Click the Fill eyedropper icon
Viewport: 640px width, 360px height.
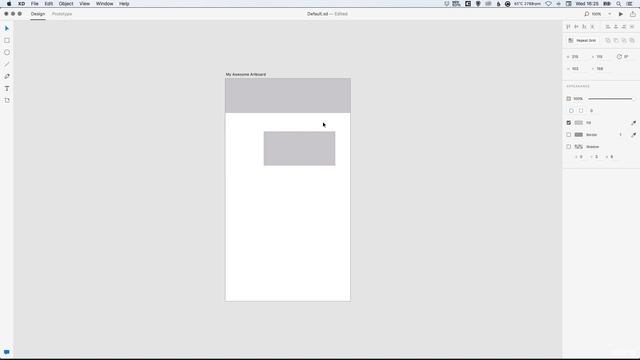[633, 123]
